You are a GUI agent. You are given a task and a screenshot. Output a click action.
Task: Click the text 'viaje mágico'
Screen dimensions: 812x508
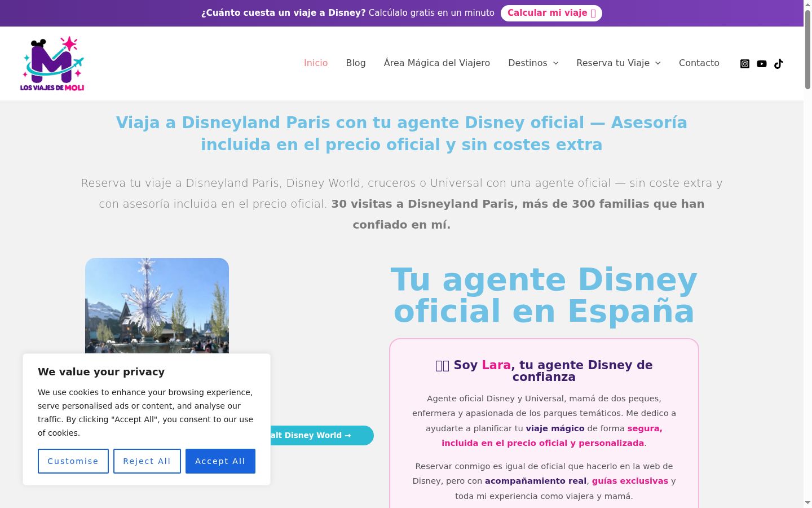click(555, 428)
